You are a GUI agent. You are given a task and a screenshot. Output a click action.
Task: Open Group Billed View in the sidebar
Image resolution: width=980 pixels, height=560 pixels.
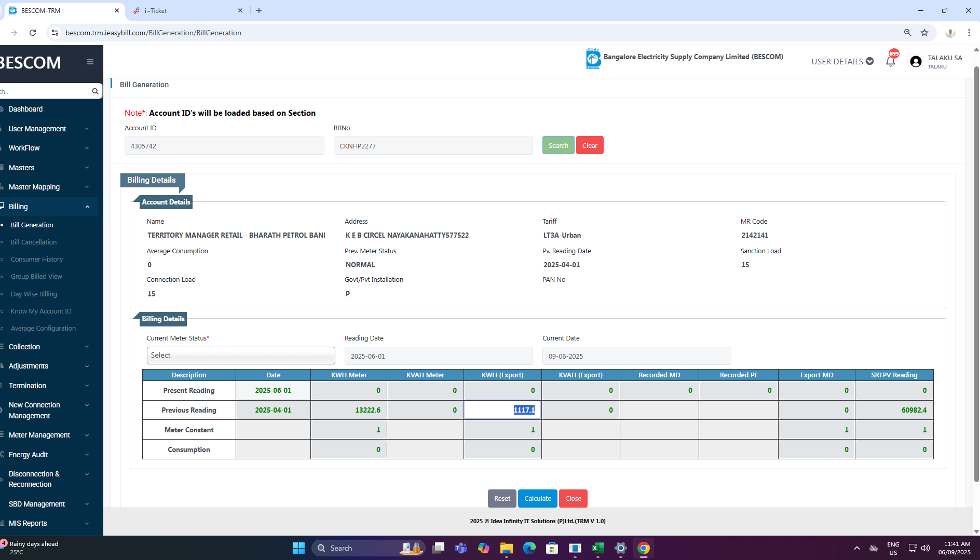pyautogui.click(x=36, y=276)
